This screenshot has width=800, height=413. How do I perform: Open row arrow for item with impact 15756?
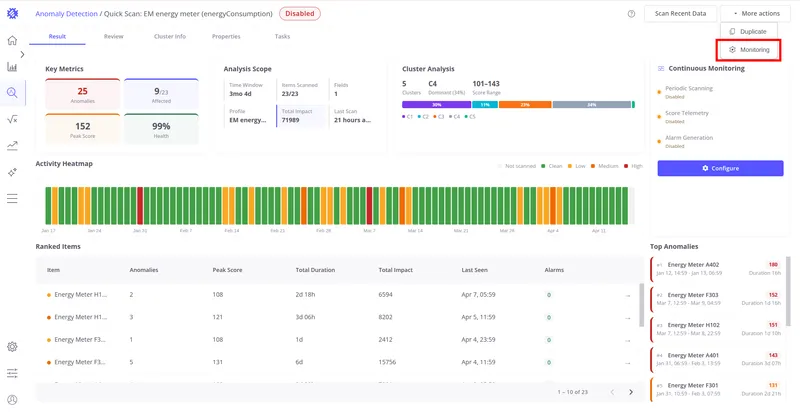coord(628,363)
